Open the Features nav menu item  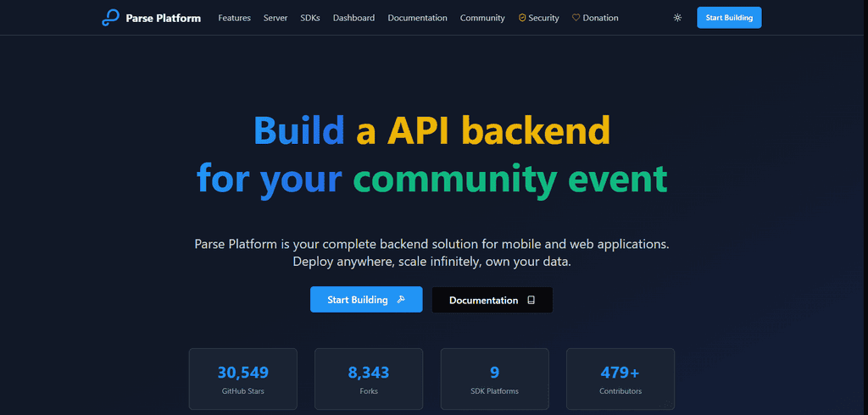(234, 18)
